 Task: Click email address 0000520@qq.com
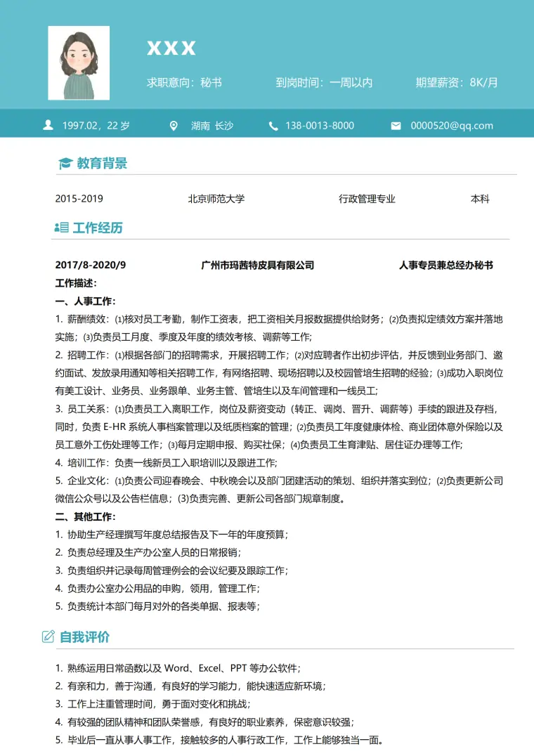(452, 126)
